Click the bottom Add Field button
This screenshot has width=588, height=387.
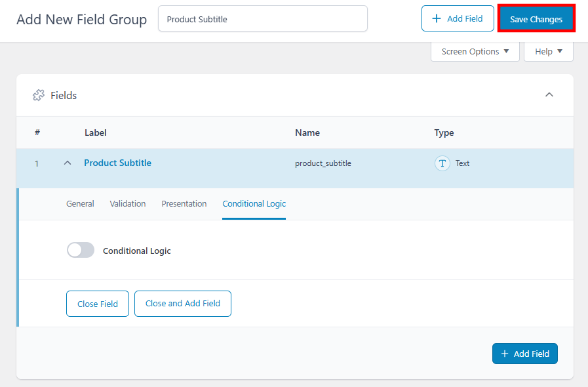(x=524, y=354)
